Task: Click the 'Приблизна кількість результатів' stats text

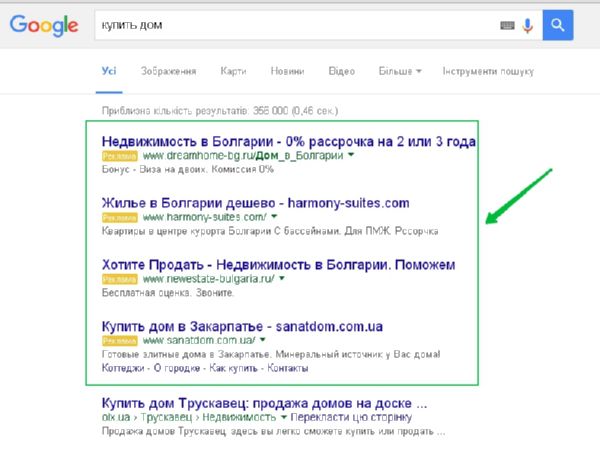Action: point(220,111)
